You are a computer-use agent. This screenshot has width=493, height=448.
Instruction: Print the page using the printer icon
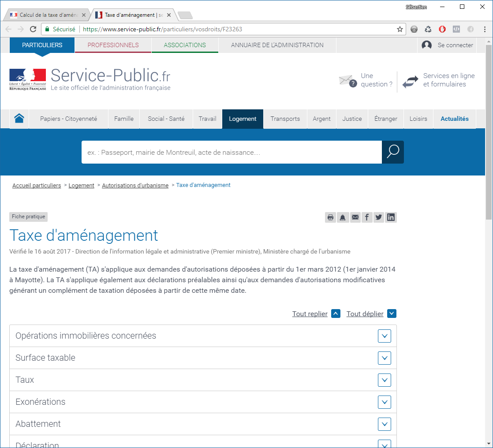(x=330, y=217)
